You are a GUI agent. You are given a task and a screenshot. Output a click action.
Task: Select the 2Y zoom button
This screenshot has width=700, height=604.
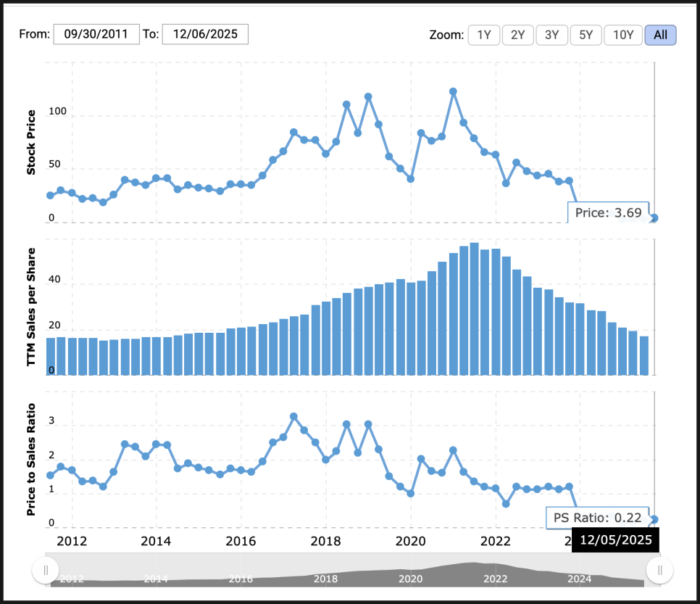[x=518, y=35]
